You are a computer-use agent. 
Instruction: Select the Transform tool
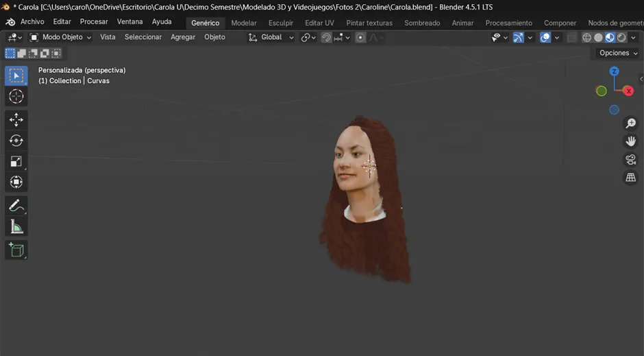(16, 182)
